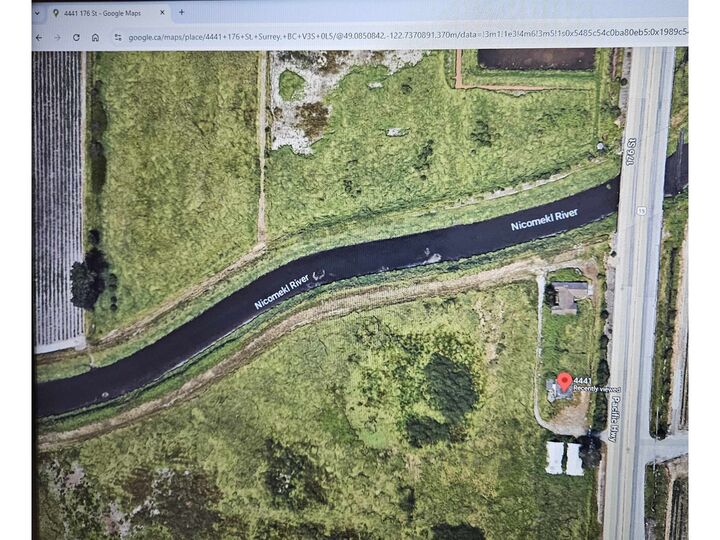Reload the Google Maps page
Screen dimensions: 720x540
(75, 37)
